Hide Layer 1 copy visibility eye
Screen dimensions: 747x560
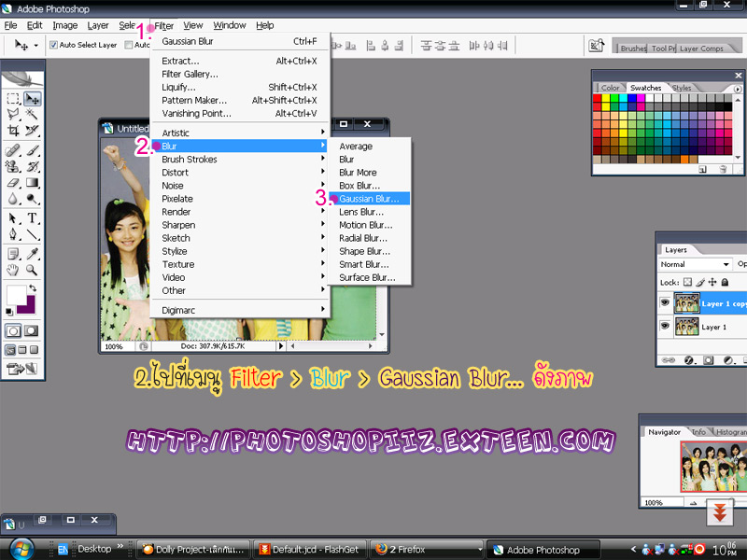click(x=665, y=302)
